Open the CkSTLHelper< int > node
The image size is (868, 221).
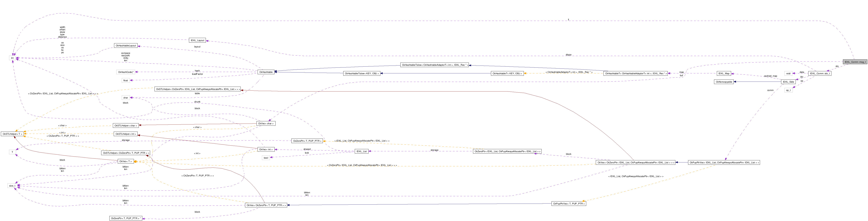coord(125,134)
